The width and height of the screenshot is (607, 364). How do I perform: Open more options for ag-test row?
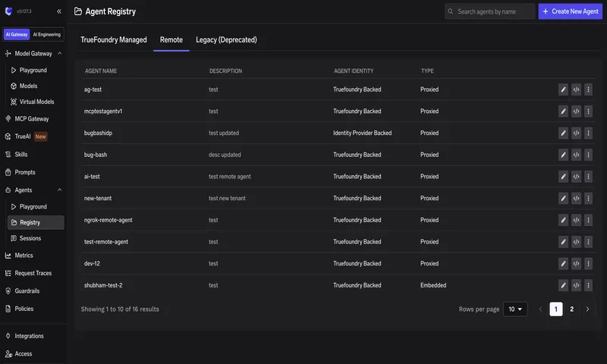point(589,89)
